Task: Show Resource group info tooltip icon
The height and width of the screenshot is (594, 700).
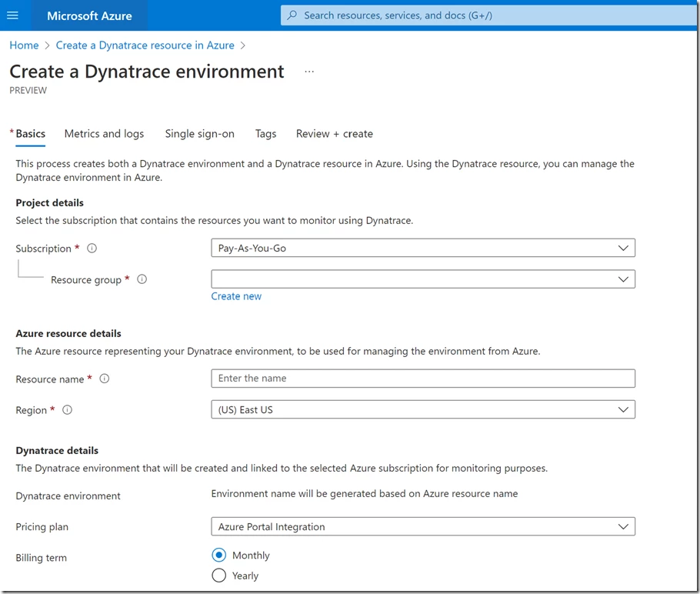Action: [x=142, y=279]
